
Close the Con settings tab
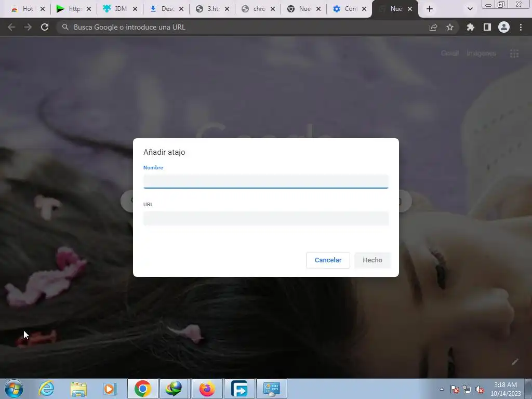point(364,9)
